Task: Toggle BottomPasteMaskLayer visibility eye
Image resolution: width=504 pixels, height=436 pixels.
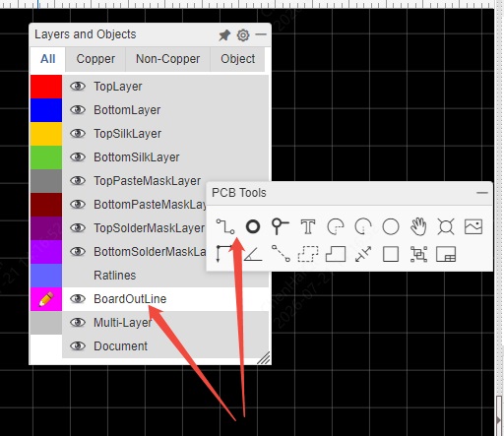Action: 78,205
